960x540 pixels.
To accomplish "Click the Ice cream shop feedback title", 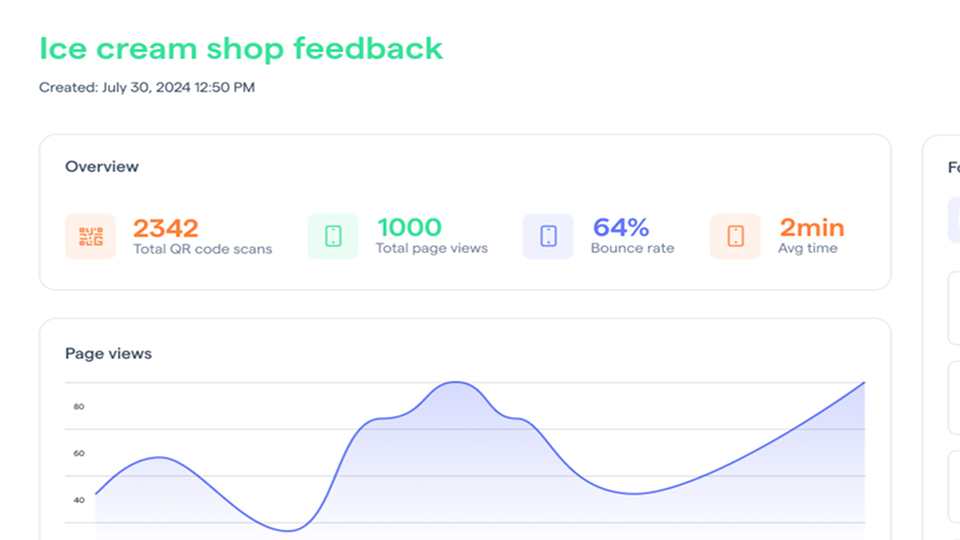I will (241, 48).
